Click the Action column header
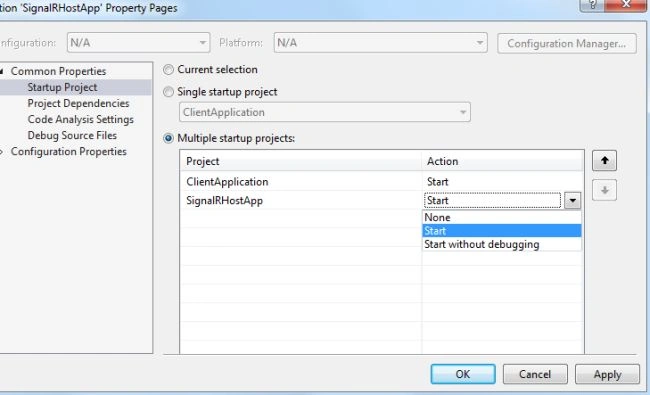 [x=502, y=161]
